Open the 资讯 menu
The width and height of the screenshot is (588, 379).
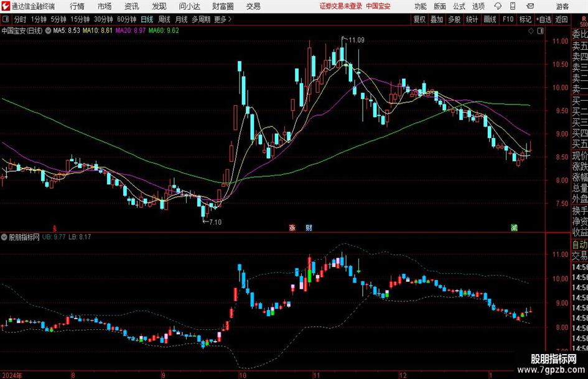(x=132, y=6)
